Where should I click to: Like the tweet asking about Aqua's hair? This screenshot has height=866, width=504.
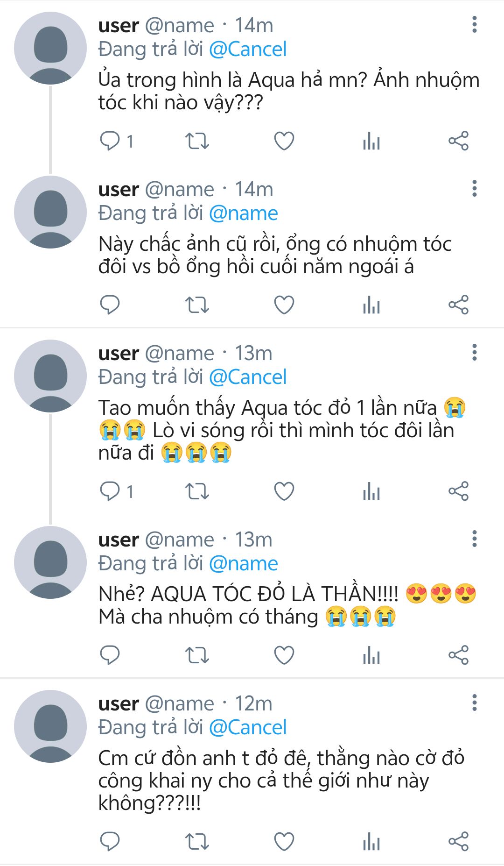[284, 141]
